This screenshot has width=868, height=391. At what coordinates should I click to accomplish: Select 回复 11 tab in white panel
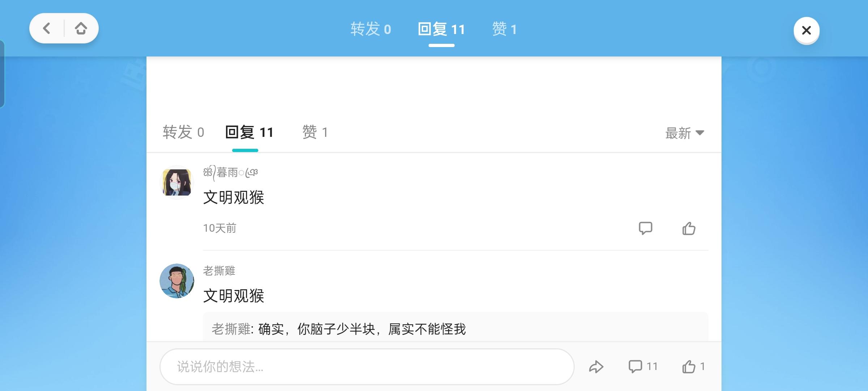(249, 132)
